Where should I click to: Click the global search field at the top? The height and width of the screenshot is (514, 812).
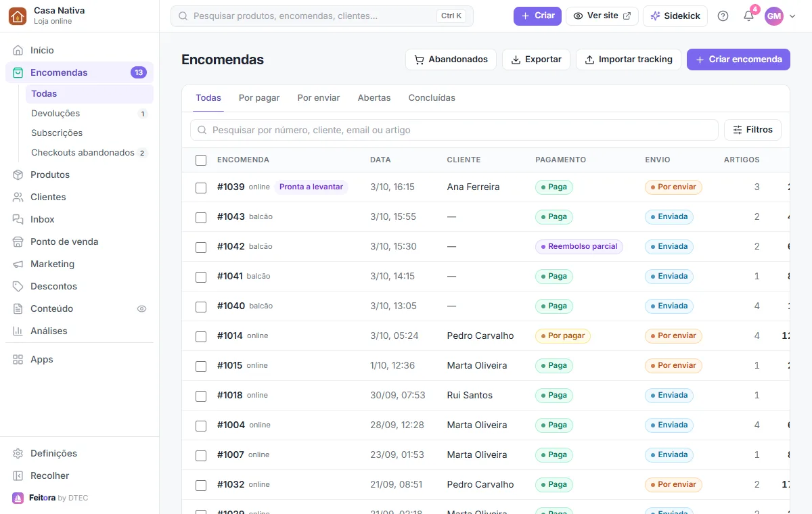(322, 16)
